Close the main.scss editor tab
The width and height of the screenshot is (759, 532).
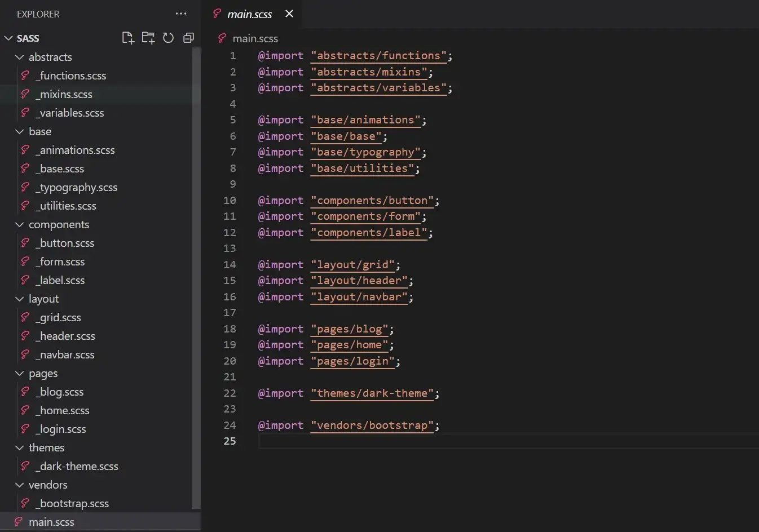[x=289, y=14]
